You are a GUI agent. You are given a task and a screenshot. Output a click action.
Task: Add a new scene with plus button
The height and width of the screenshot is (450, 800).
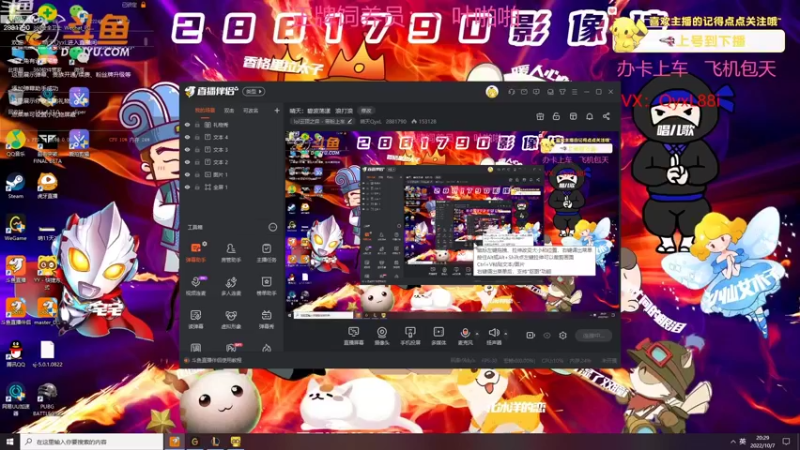pyautogui.click(x=277, y=111)
